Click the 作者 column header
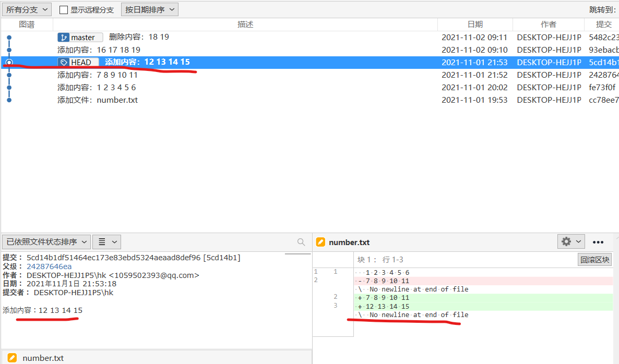Screen dimensions: 619x364 coord(549,25)
